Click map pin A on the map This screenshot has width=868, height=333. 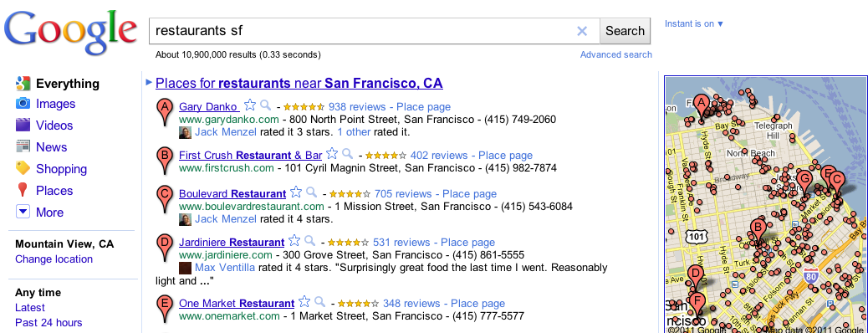pos(702,108)
